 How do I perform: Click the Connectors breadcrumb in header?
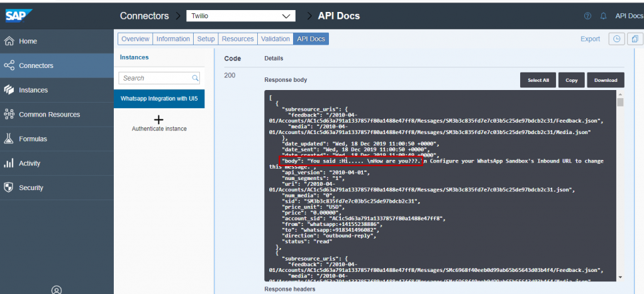coord(144,16)
